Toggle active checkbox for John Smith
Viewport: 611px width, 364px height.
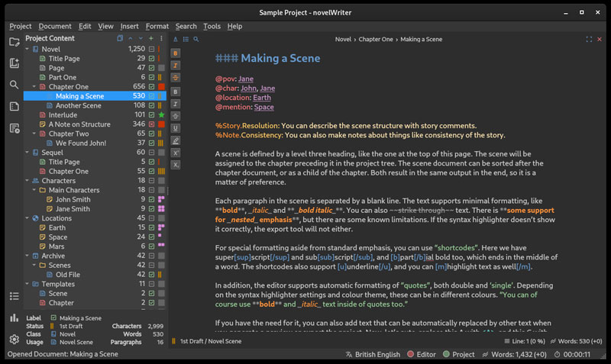[151, 199]
